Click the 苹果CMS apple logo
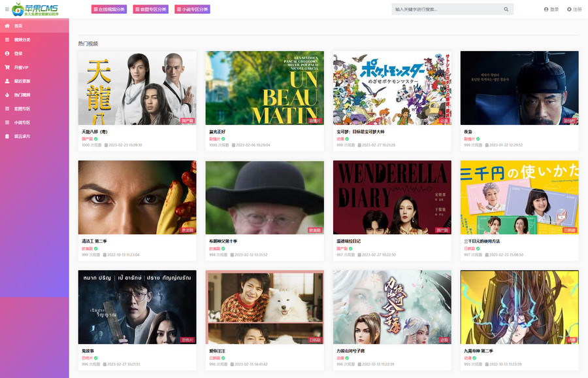588x378 pixels. [18, 10]
